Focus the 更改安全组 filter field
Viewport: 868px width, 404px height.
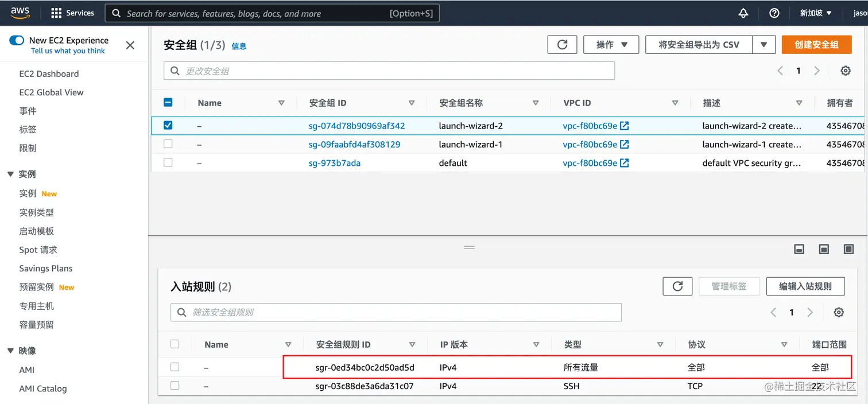[x=389, y=71]
